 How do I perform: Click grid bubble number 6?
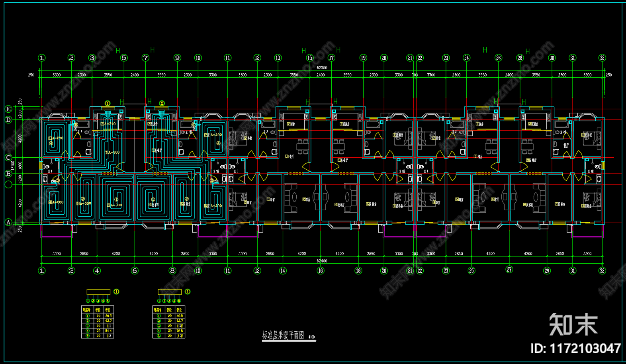pyautogui.click(x=135, y=271)
